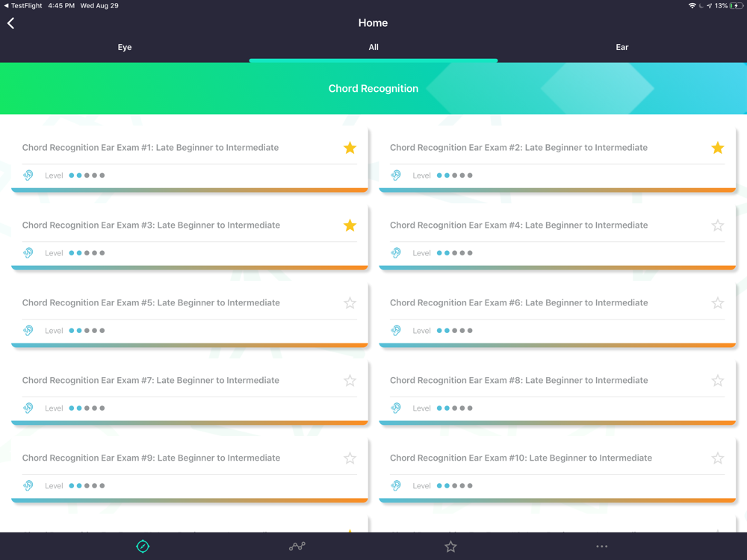The image size is (747, 560).
Task: Tap the ear icon on Exam #5
Action: [28, 331]
